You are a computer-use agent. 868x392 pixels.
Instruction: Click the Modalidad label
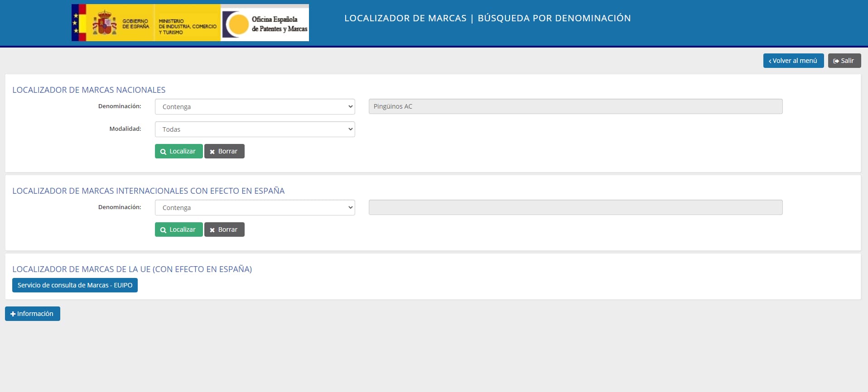(125, 129)
